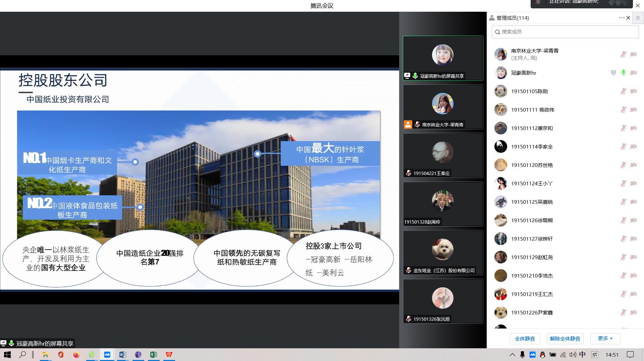The width and height of the screenshot is (644, 361).
Task: Click the 管理成员(114) panel title
Action: (513, 18)
